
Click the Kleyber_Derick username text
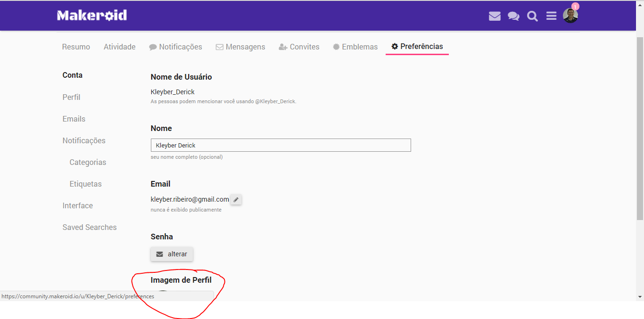(x=173, y=92)
